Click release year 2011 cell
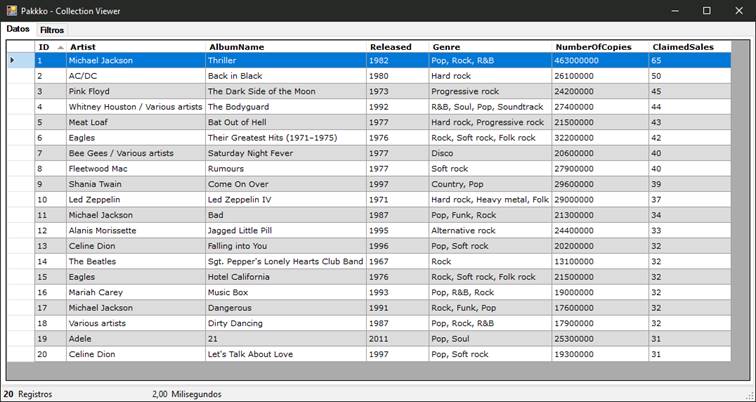 (398, 339)
